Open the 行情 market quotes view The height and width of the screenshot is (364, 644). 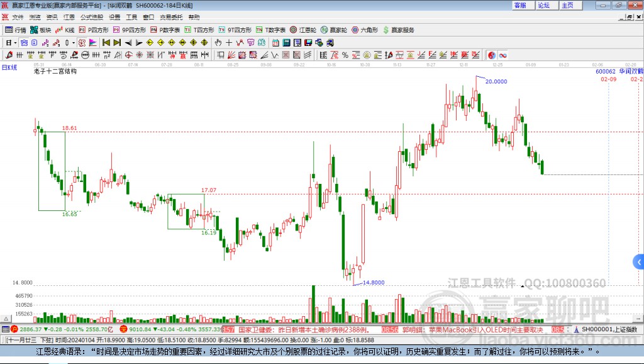[x=15, y=30]
